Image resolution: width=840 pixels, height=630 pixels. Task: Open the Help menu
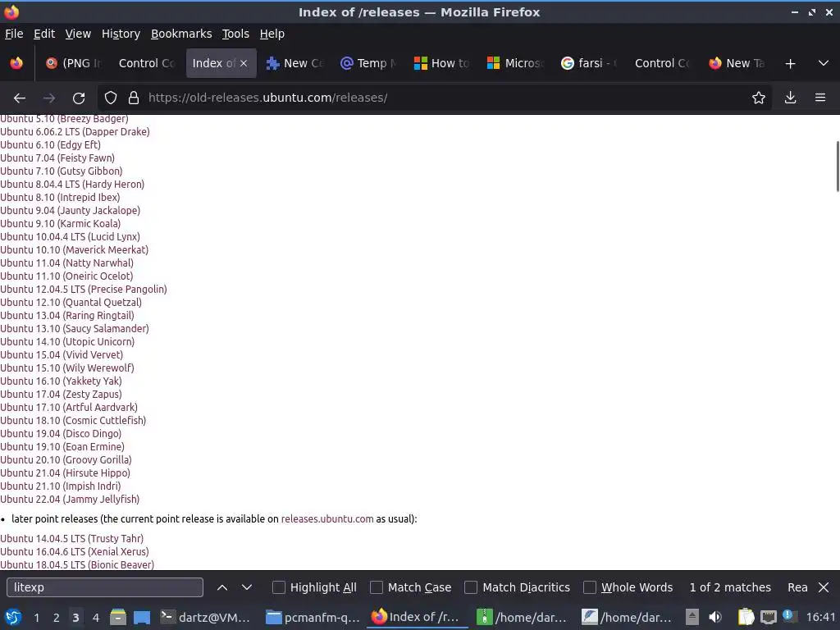tap(272, 34)
